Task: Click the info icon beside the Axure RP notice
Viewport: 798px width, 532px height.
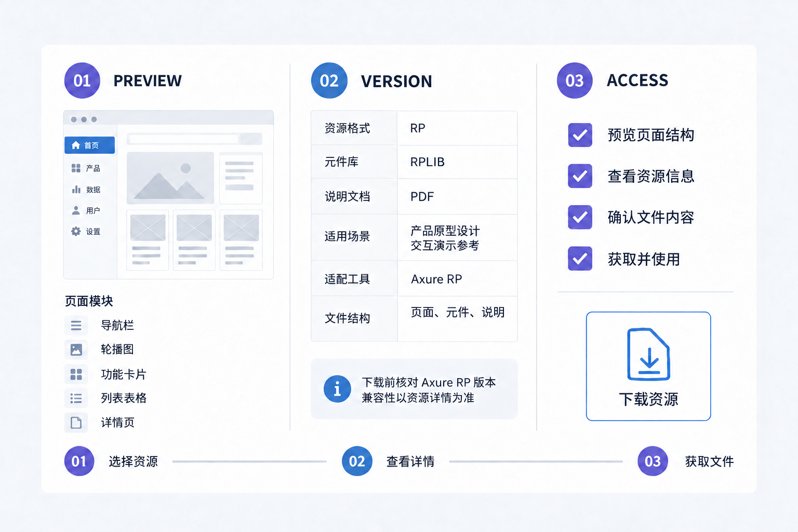Action: (337, 389)
